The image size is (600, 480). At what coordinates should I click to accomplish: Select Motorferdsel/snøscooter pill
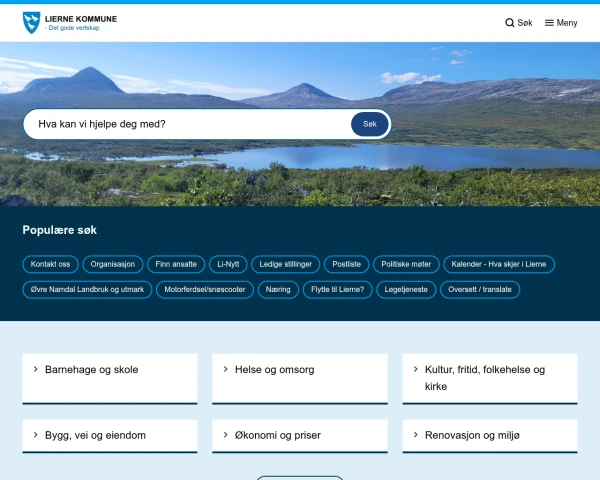tap(205, 289)
